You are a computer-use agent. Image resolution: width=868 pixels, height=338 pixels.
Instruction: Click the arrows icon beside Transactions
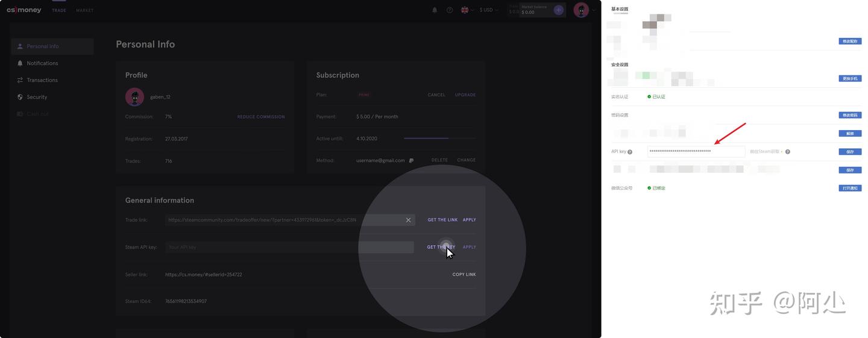(20, 80)
